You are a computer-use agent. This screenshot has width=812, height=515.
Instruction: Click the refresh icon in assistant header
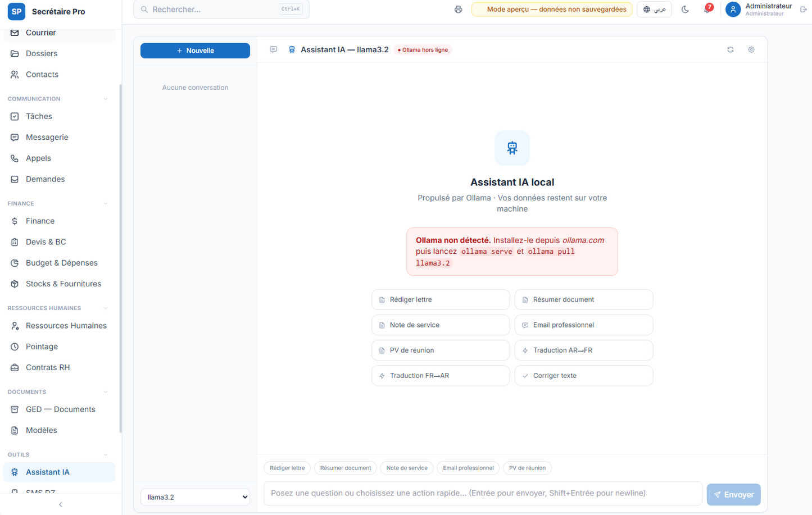pos(731,49)
